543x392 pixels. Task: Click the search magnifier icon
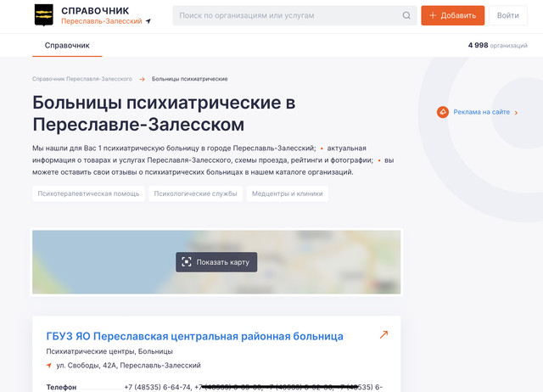[406, 15]
